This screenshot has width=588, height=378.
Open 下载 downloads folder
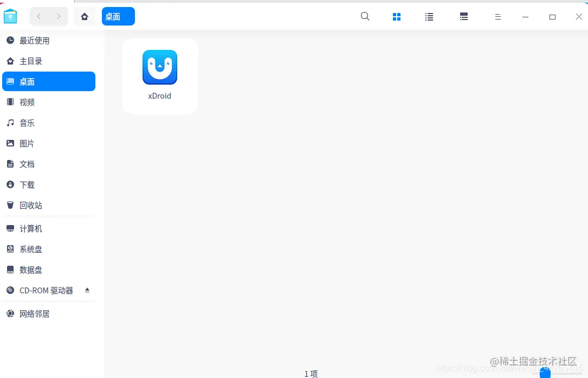point(49,185)
